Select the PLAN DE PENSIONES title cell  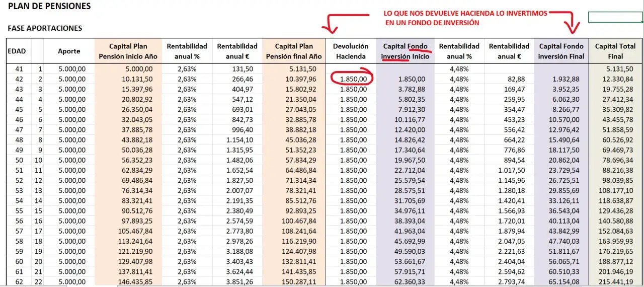tap(50, 7)
